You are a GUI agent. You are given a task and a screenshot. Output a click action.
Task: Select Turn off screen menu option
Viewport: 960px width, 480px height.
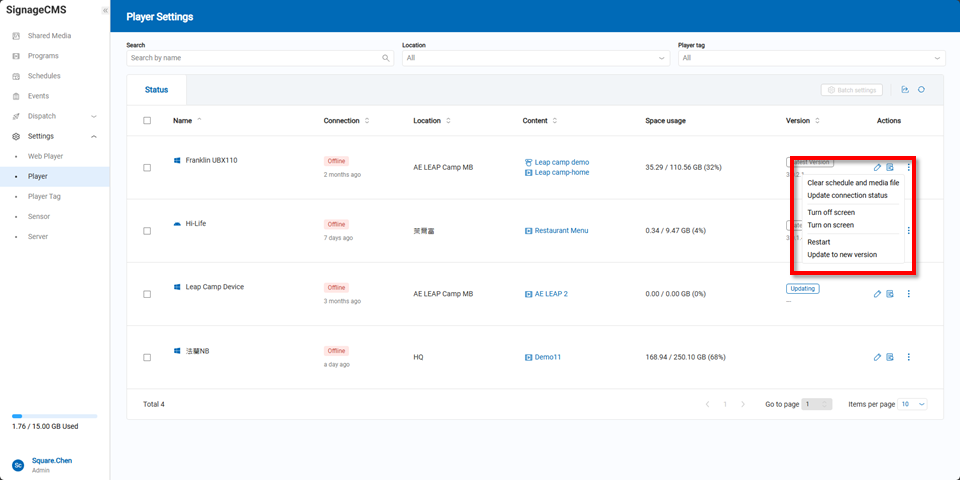point(830,212)
